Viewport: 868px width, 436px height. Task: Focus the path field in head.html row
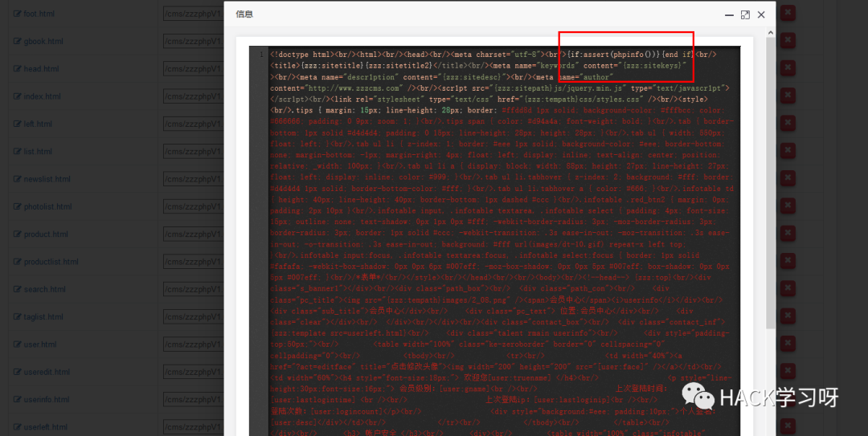point(193,69)
